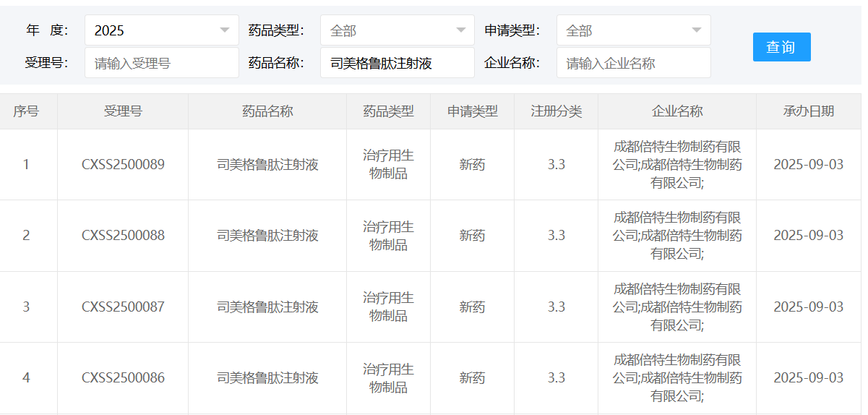Click the 受理号 column header

tap(123, 111)
